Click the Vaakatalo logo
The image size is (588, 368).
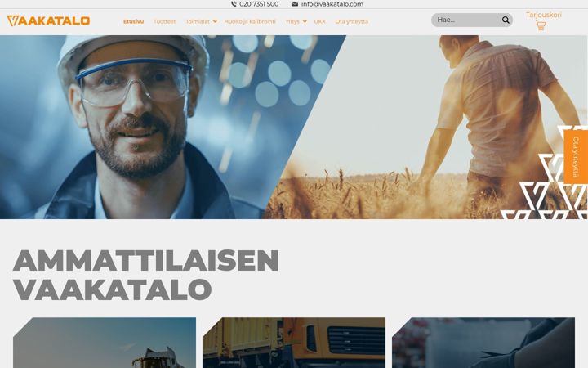point(48,20)
